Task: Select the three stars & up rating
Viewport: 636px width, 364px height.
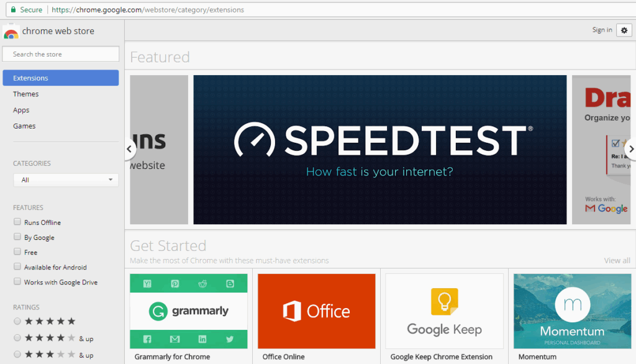Action: coord(17,355)
